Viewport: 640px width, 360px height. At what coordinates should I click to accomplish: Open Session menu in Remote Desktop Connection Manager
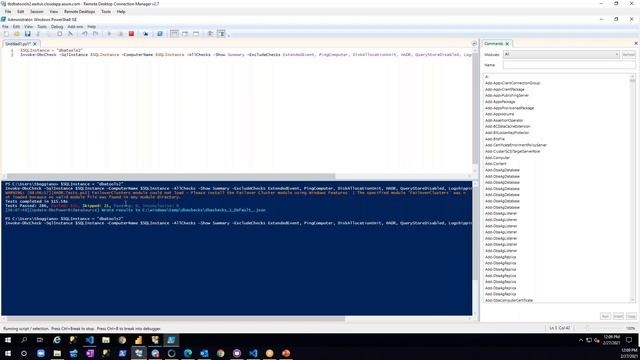[36, 12]
